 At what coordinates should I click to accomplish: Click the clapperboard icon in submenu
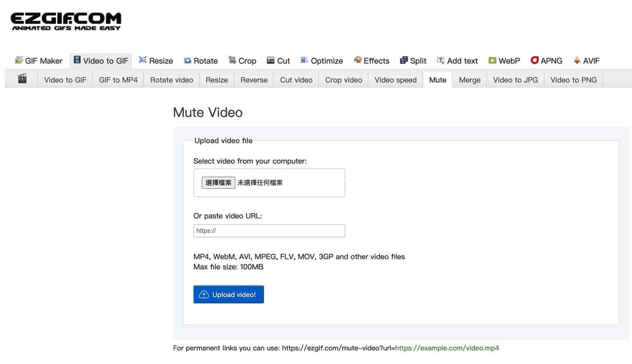click(22, 78)
